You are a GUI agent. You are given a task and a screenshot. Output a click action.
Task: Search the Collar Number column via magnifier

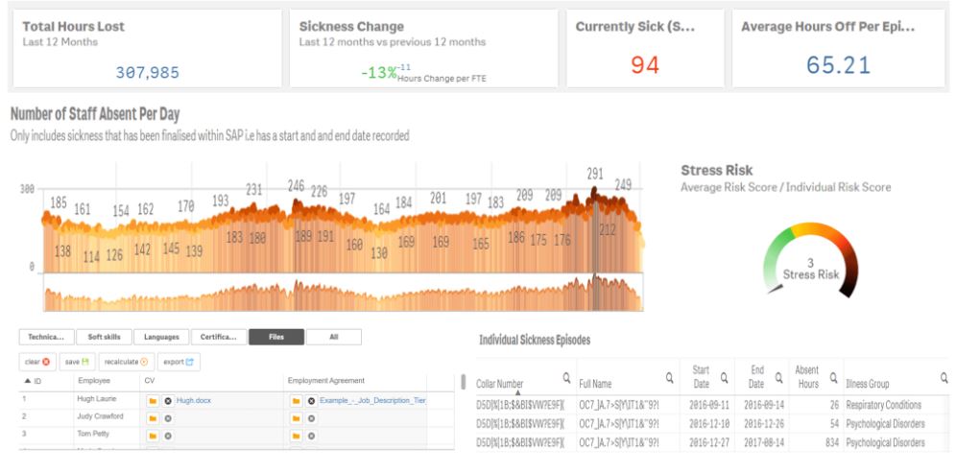pyautogui.click(x=567, y=377)
